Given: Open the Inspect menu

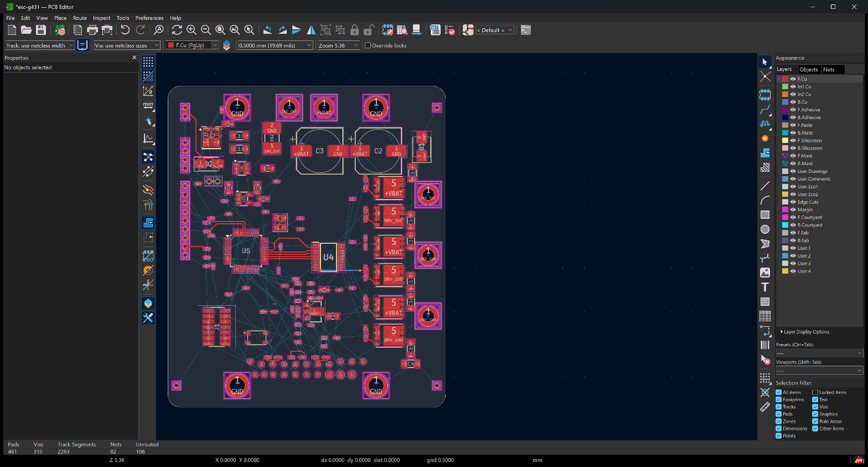Looking at the screenshot, I should coord(102,18).
